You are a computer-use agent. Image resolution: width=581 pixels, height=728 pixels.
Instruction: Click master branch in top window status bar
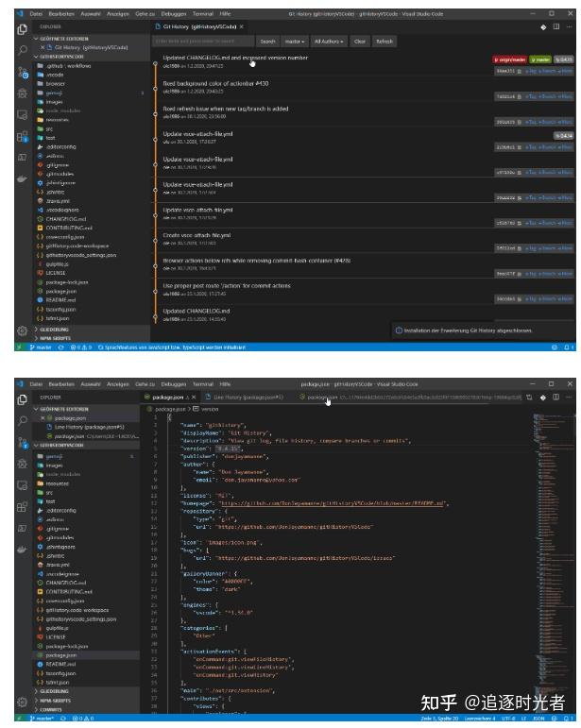click(42, 347)
